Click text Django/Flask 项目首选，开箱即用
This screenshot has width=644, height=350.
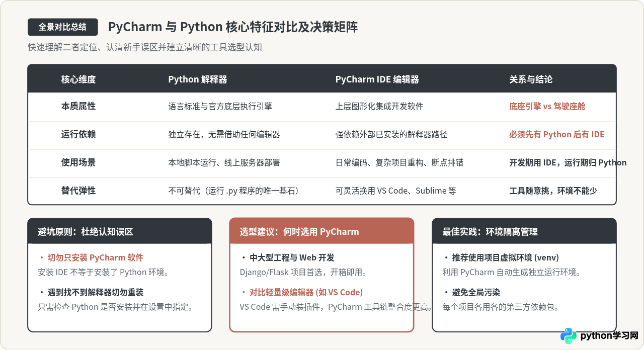(303, 273)
